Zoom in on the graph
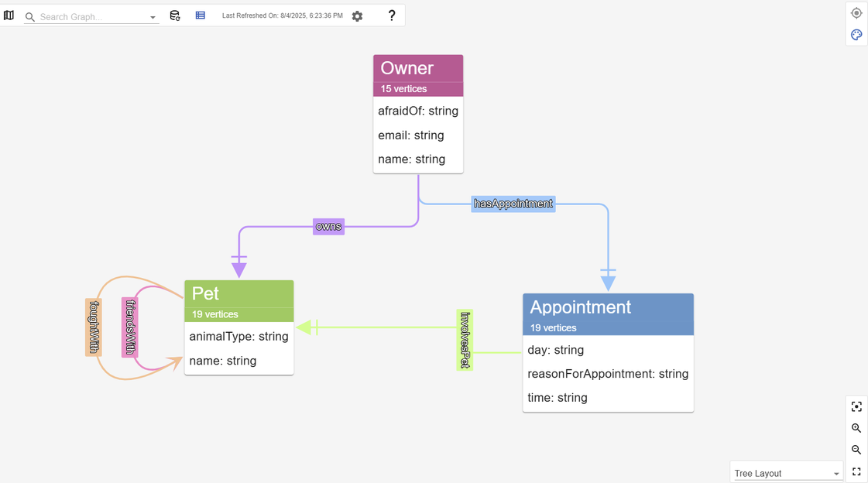The image size is (868, 483). [856, 428]
